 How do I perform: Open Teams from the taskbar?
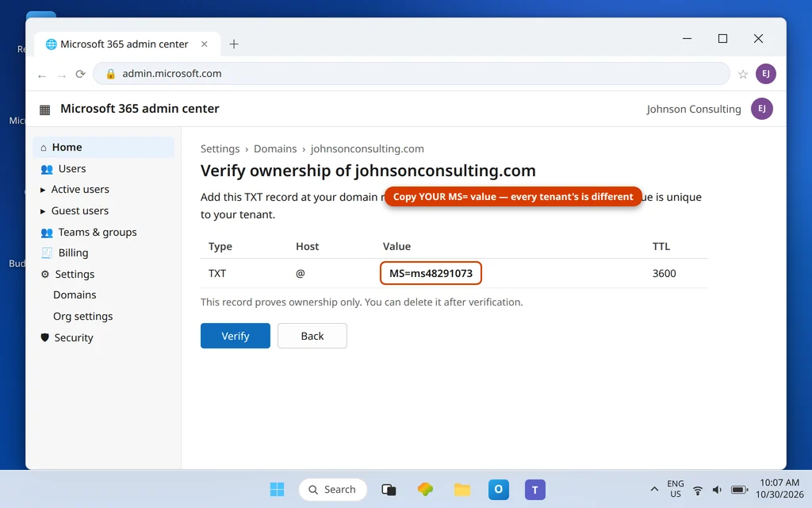535,489
